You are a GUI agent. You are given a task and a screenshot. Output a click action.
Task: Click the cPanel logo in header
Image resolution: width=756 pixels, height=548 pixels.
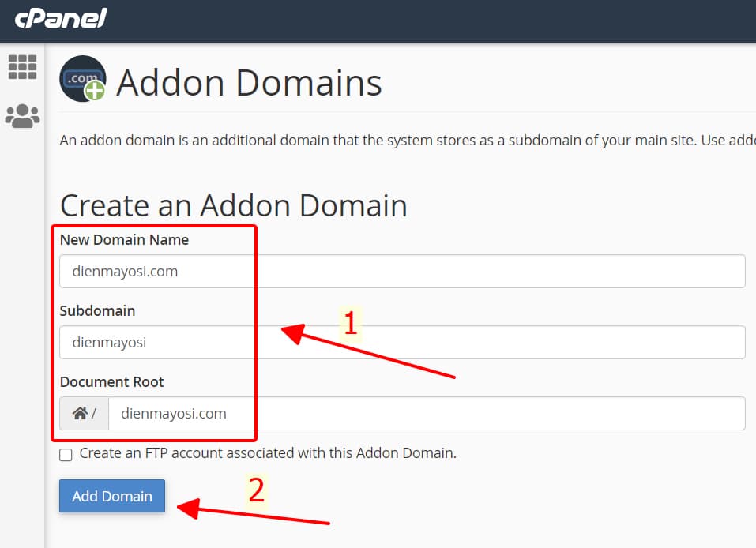pyautogui.click(x=60, y=19)
